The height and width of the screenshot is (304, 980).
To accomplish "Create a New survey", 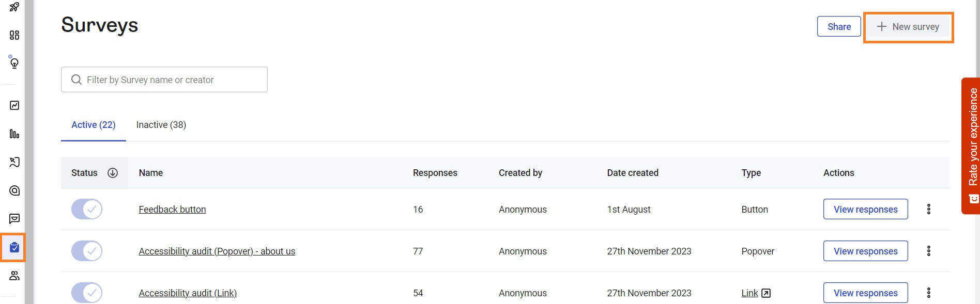I will point(908,26).
